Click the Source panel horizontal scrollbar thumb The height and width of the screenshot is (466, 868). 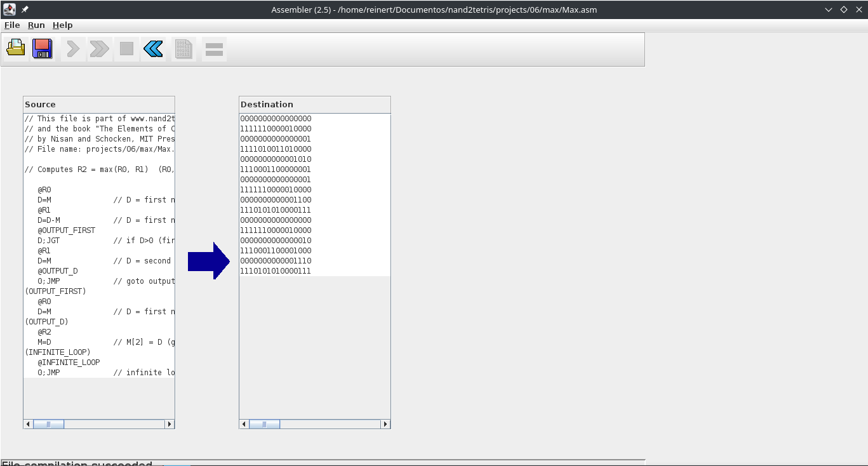coord(48,424)
